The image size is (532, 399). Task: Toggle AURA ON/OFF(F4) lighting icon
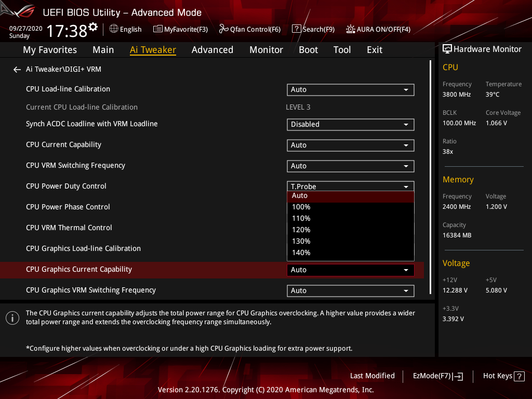(351, 29)
